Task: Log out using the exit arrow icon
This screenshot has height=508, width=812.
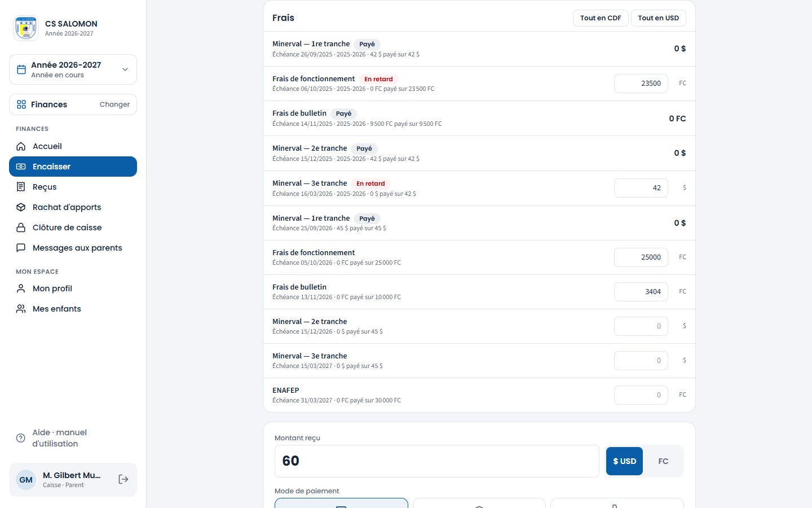Action: click(123, 479)
